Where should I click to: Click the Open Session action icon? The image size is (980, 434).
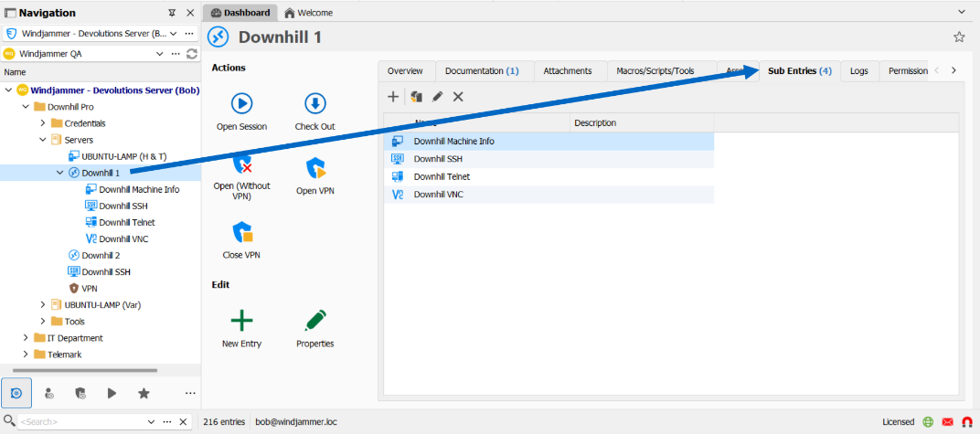point(241,103)
